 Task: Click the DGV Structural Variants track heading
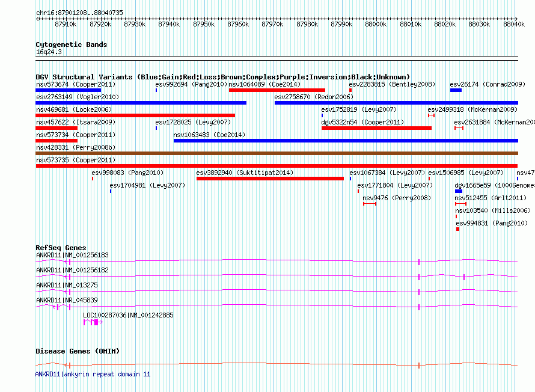[x=223, y=77]
